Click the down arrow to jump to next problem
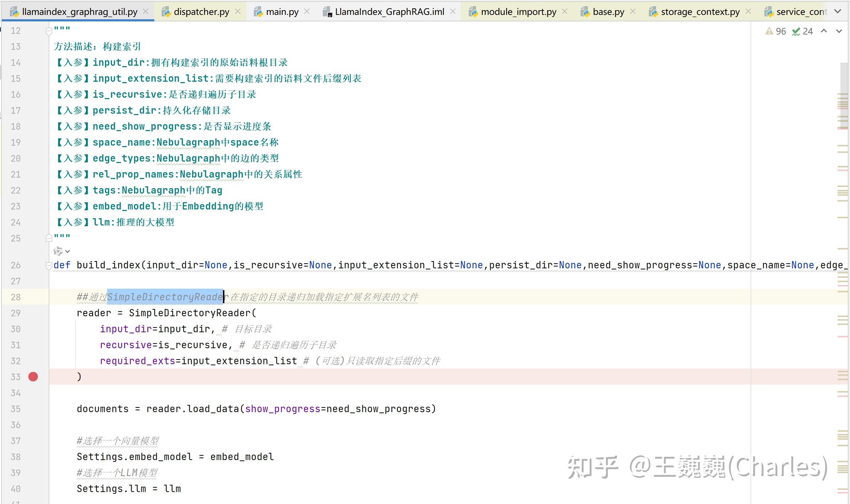 (x=839, y=31)
